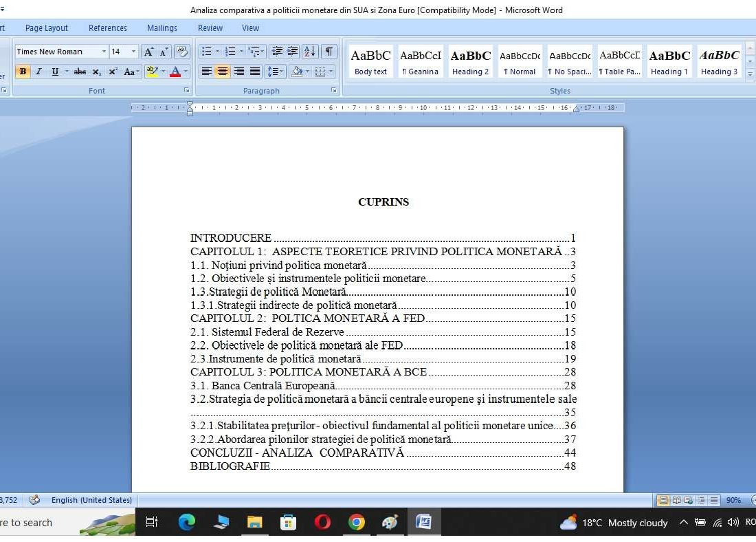The image size is (756, 542).
Task: Toggle Italic formatting
Action: coord(38,72)
